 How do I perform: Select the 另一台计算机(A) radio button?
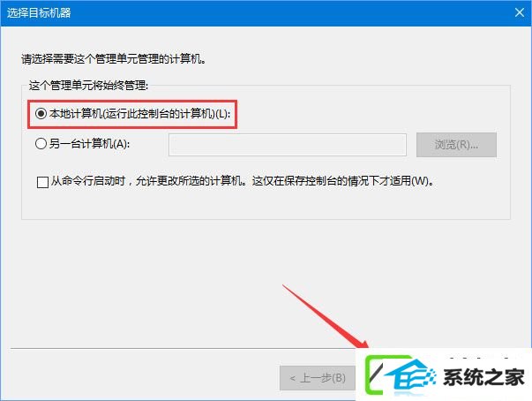pyautogui.click(x=41, y=144)
